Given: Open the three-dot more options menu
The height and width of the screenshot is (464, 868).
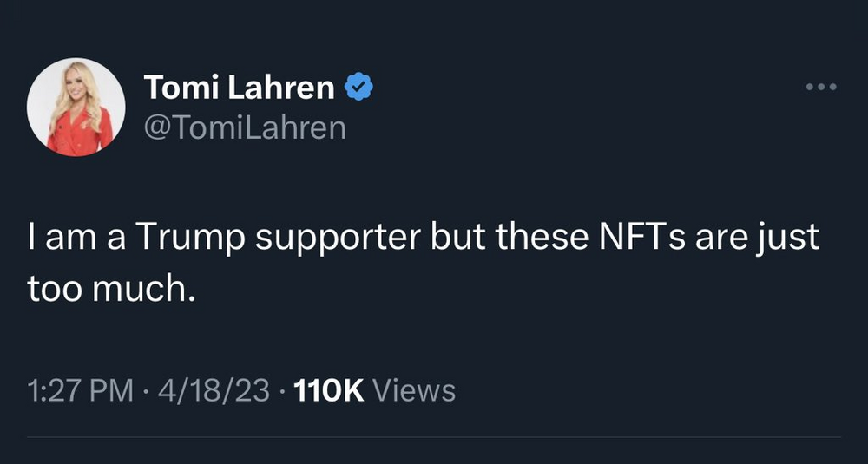Looking at the screenshot, I should tap(820, 87).
